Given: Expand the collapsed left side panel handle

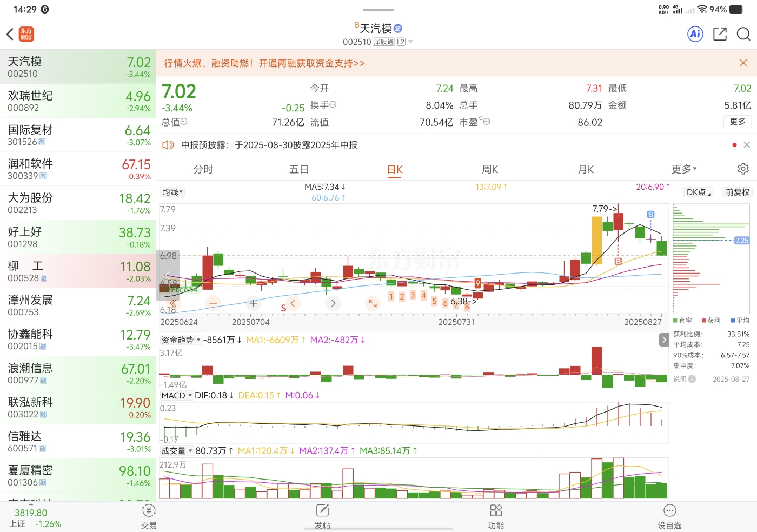Looking at the screenshot, I should click(168, 275).
